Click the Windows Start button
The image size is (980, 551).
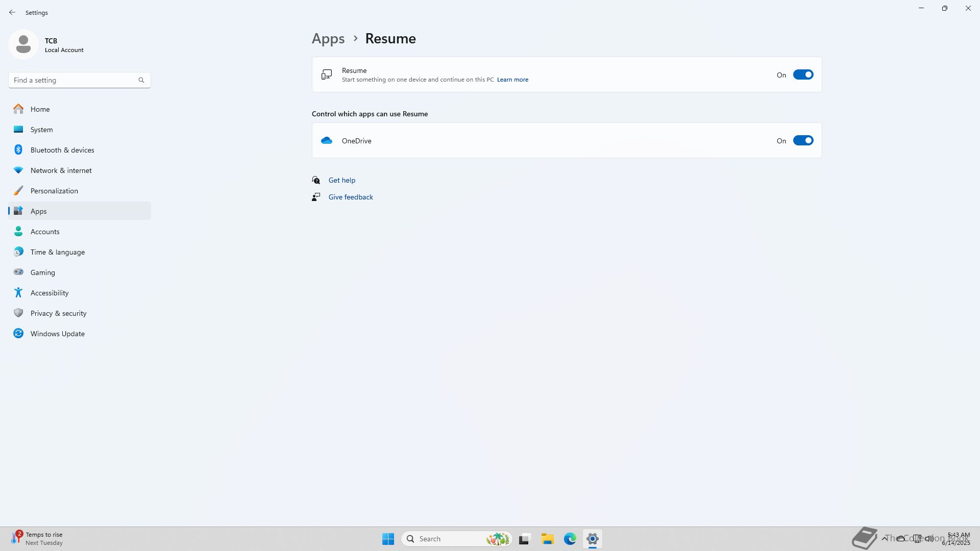pyautogui.click(x=388, y=539)
